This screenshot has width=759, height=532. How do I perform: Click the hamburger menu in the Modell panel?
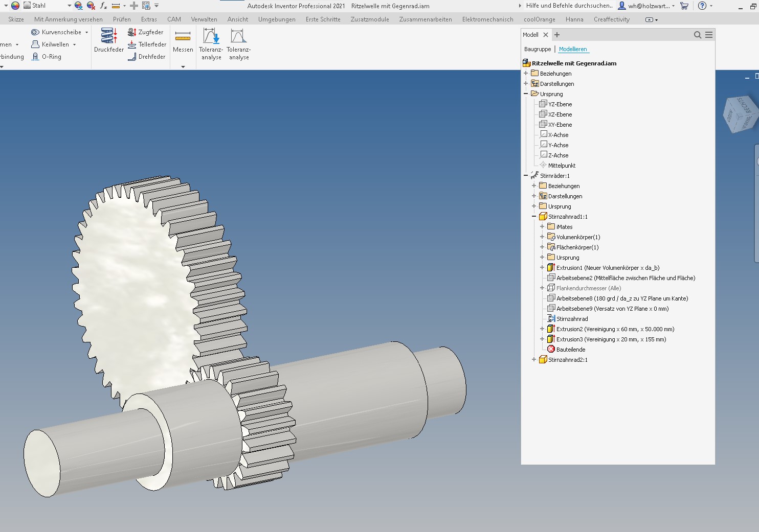708,35
